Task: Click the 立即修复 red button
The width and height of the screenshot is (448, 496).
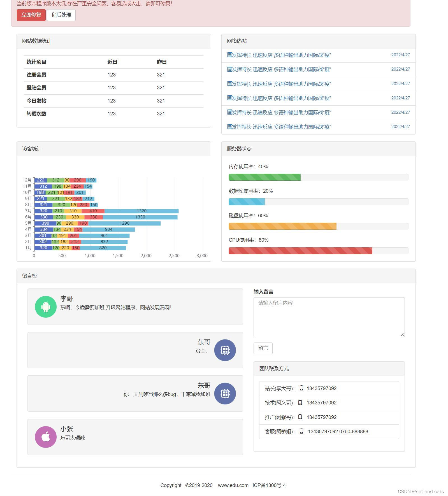Action: pyautogui.click(x=31, y=15)
